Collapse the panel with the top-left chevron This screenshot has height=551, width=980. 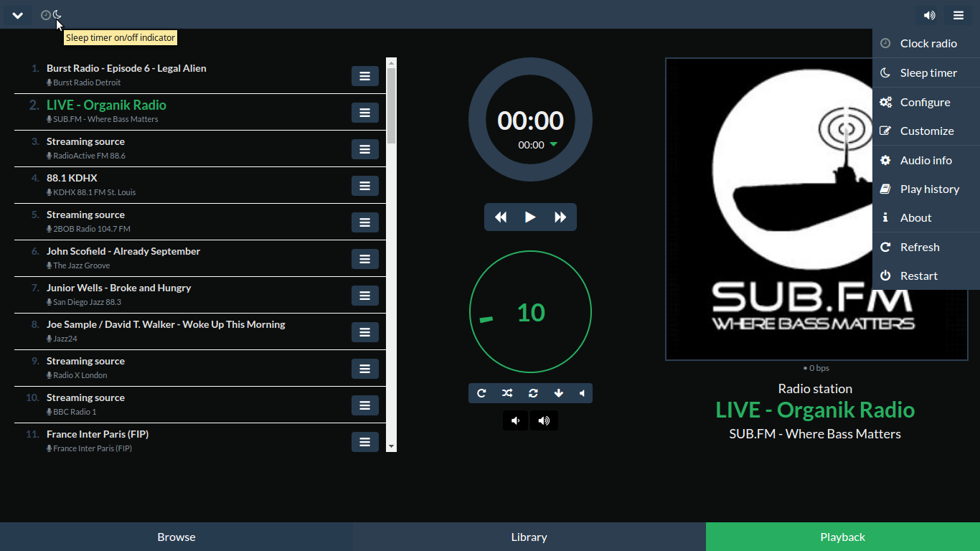coord(17,15)
